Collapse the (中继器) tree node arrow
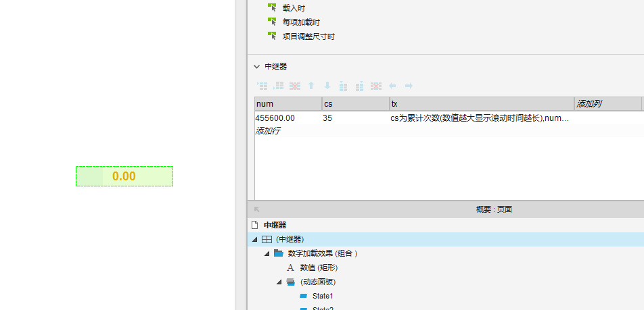 pyautogui.click(x=255, y=240)
